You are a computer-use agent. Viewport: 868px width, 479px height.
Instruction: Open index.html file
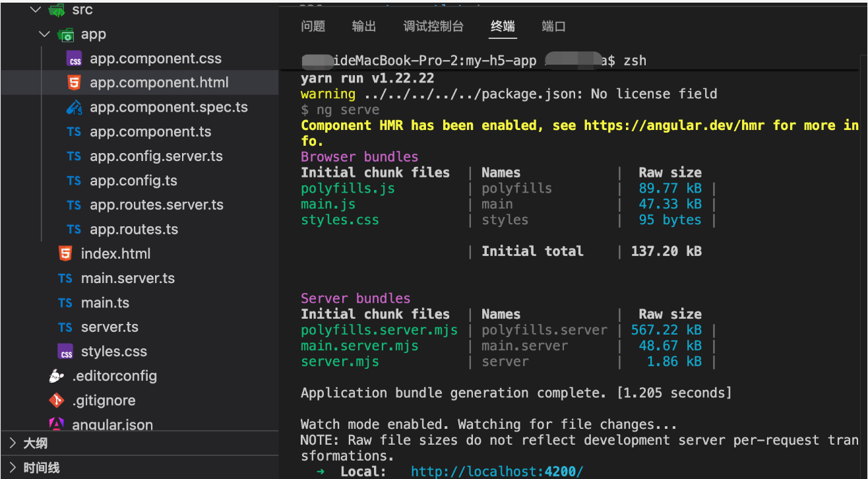point(115,253)
